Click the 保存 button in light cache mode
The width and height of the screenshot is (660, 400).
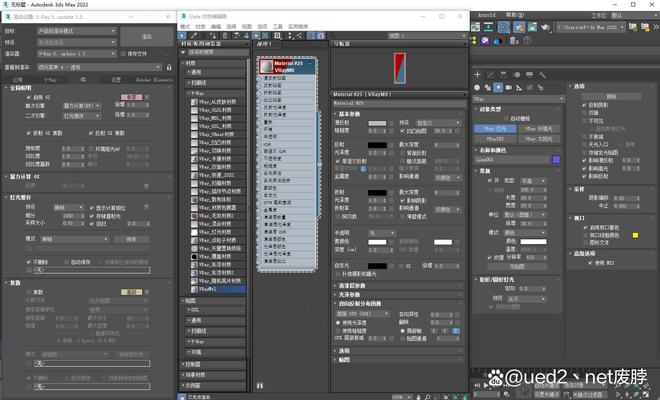click(131, 239)
